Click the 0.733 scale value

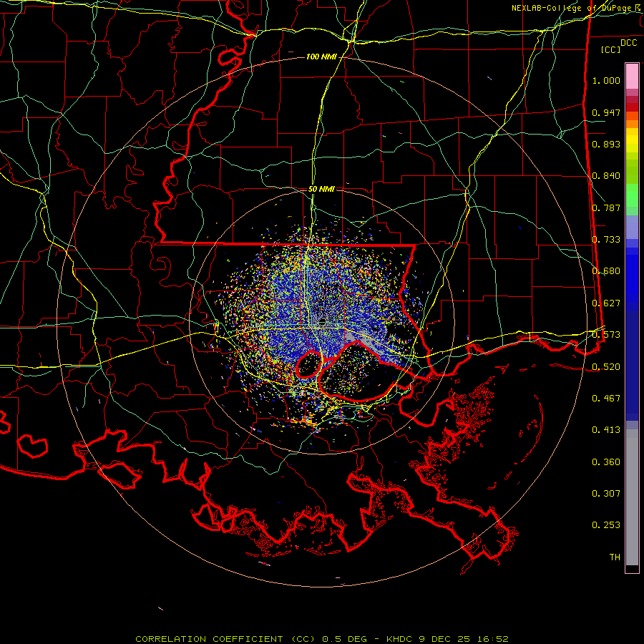click(x=606, y=240)
